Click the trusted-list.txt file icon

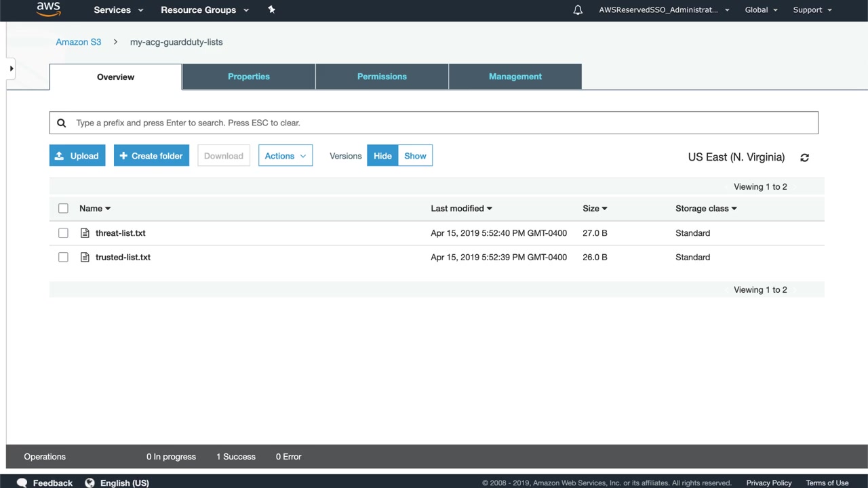pos(85,258)
